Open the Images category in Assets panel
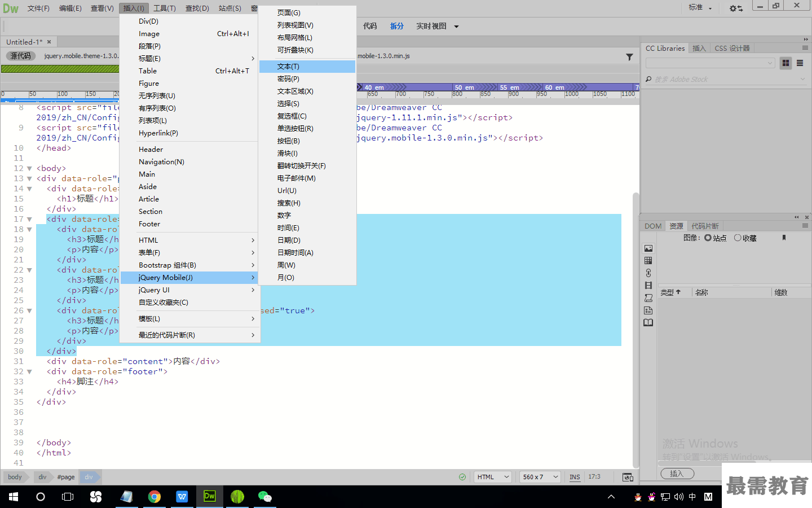This screenshot has width=812, height=508. [648, 248]
